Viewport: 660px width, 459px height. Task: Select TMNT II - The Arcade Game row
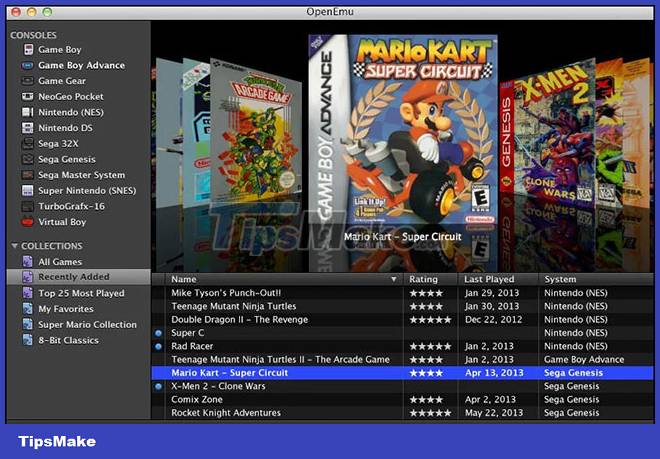click(x=402, y=360)
